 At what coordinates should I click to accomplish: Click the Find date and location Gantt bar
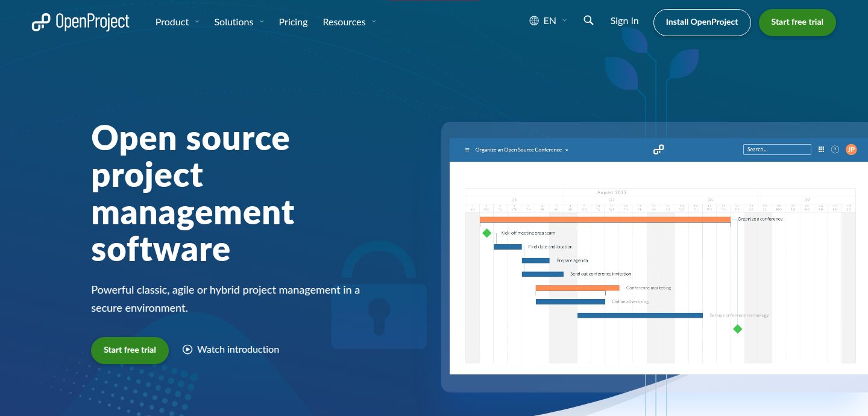pyautogui.click(x=508, y=247)
